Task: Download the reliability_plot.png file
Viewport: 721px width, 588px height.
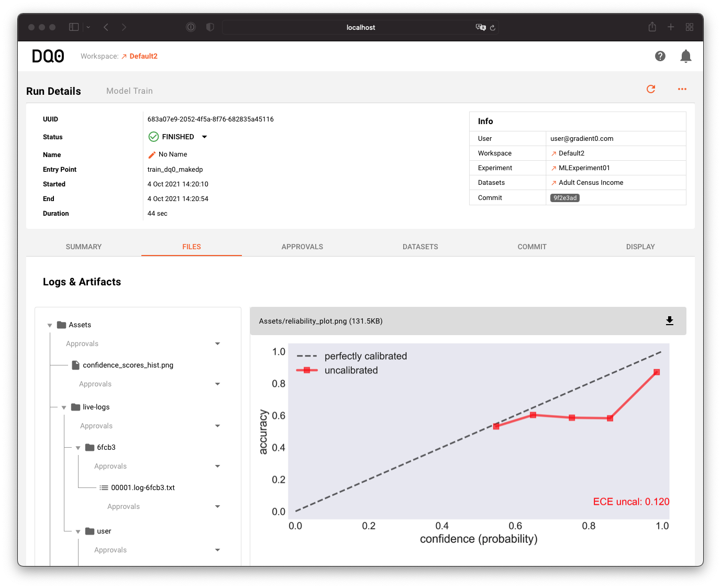Action: [x=670, y=321]
